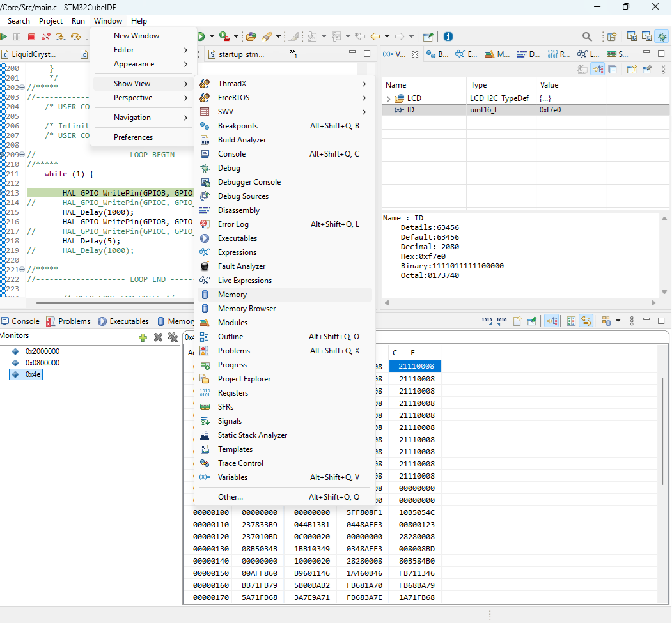Select the 0x0800000 memory monitor
This screenshot has height=623, width=672.
(42, 363)
